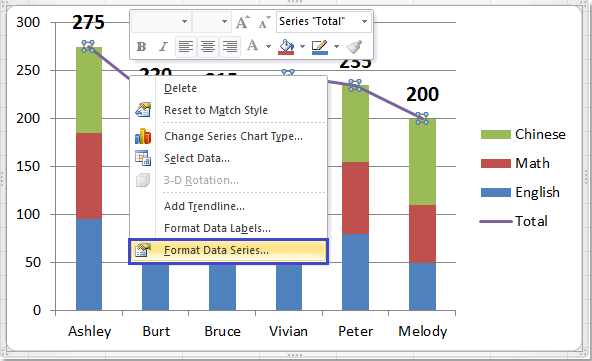Click the Burt axis label
The image size is (592, 361).
point(156,332)
